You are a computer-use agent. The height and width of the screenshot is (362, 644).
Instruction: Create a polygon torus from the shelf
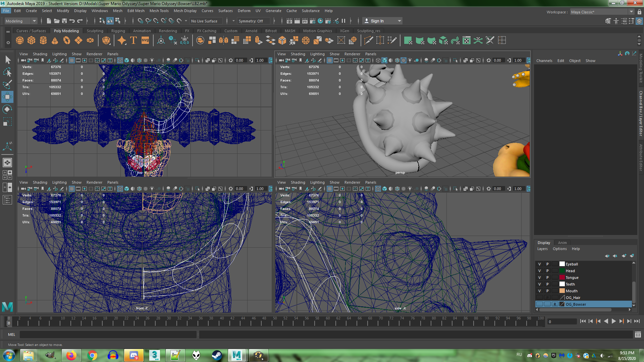coord(67,41)
